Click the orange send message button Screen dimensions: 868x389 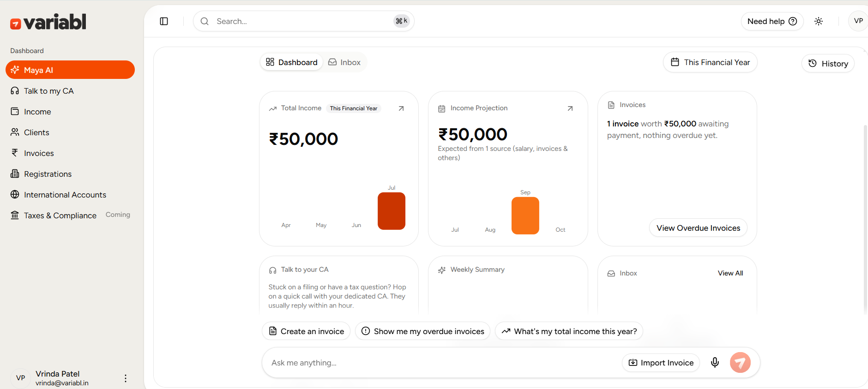tap(740, 363)
